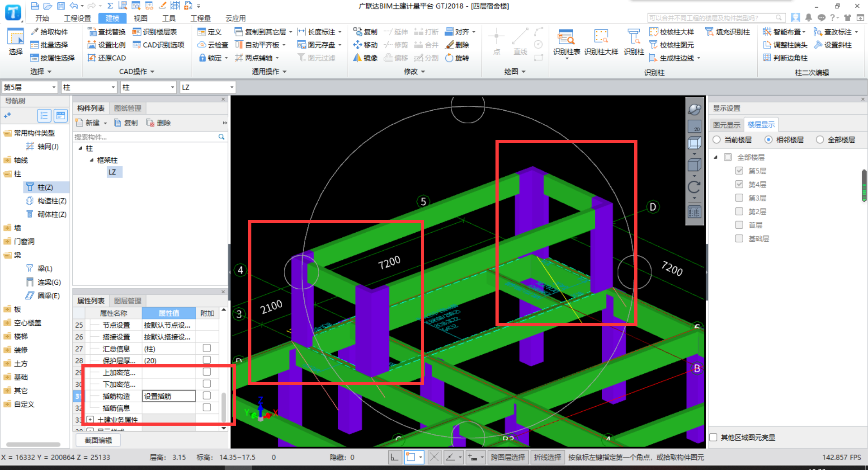Click the 新建 new component button

tap(88, 123)
